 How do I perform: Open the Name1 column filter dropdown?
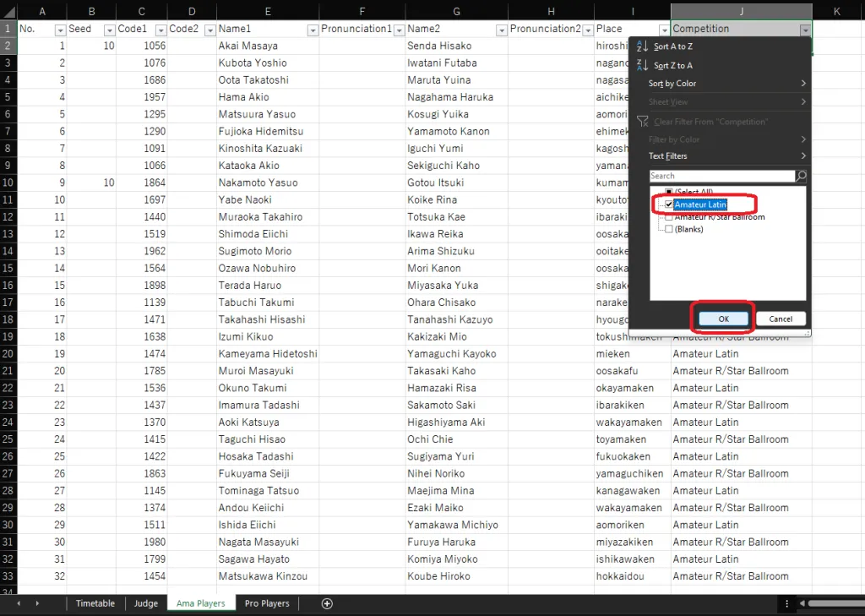311,30
